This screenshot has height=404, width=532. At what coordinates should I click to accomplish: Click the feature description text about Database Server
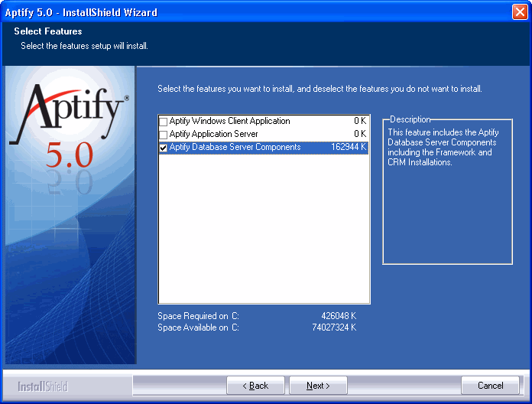coord(443,147)
